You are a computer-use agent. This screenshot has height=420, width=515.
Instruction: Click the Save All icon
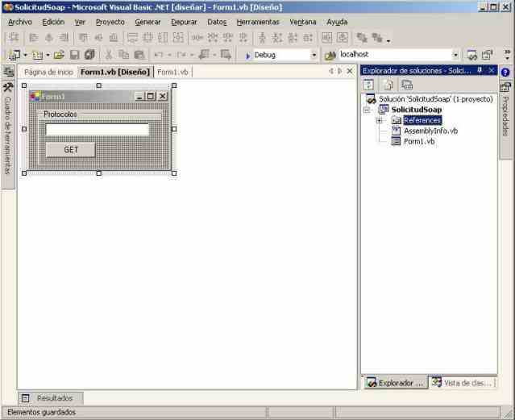pyautogui.click(x=89, y=55)
